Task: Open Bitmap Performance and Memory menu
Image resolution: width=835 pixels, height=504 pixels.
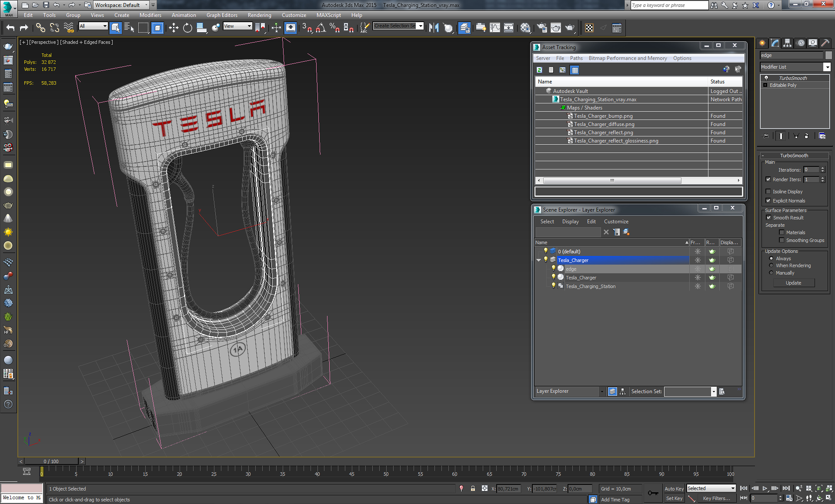Action: tap(627, 58)
